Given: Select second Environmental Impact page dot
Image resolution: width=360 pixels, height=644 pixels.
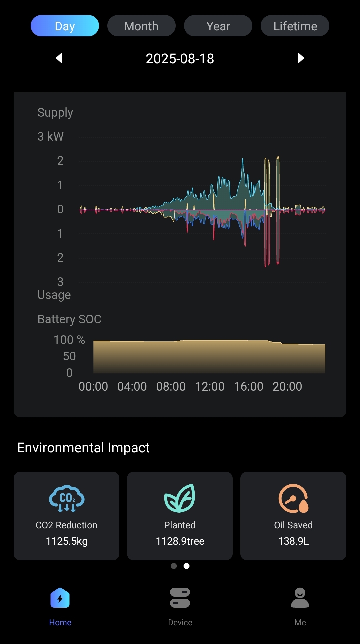Looking at the screenshot, I should tap(187, 566).
